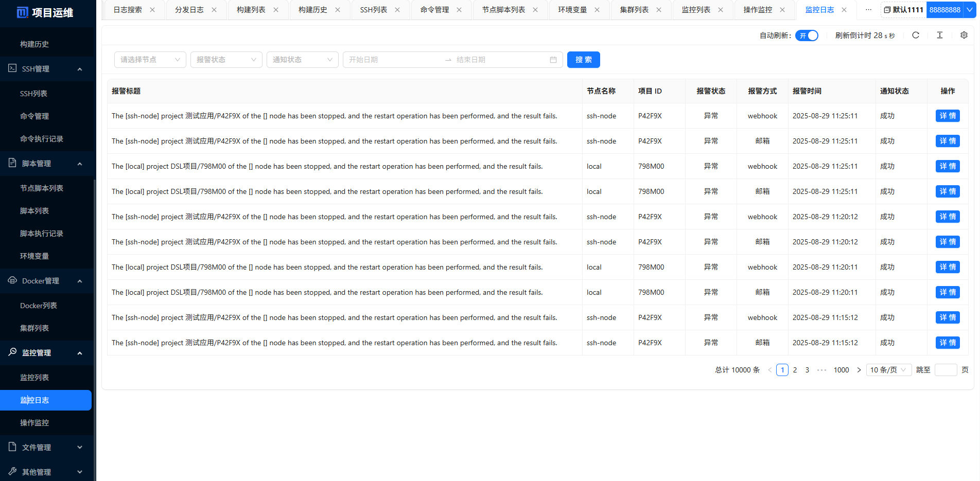Close the 监控列表 tab
The height and width of the screenshot is (481, 980).
tap(721, 10)
